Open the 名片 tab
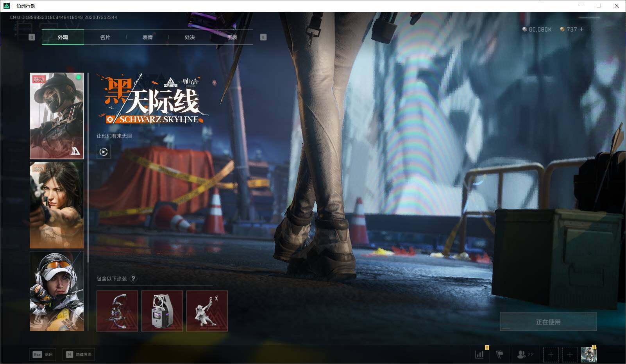Screen dimensions: 626x364 (105, 37)
